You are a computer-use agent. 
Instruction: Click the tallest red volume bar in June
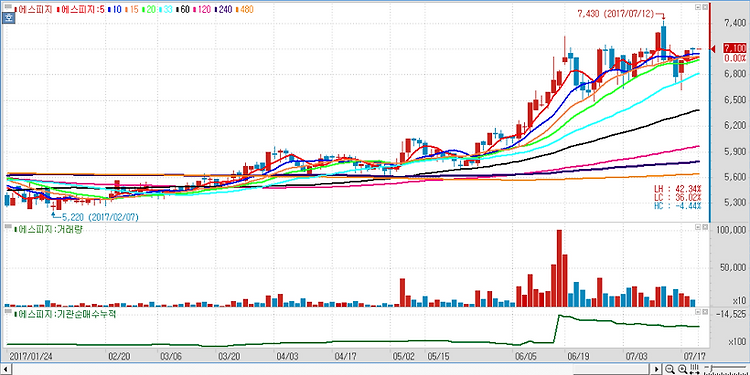[559, 268]
